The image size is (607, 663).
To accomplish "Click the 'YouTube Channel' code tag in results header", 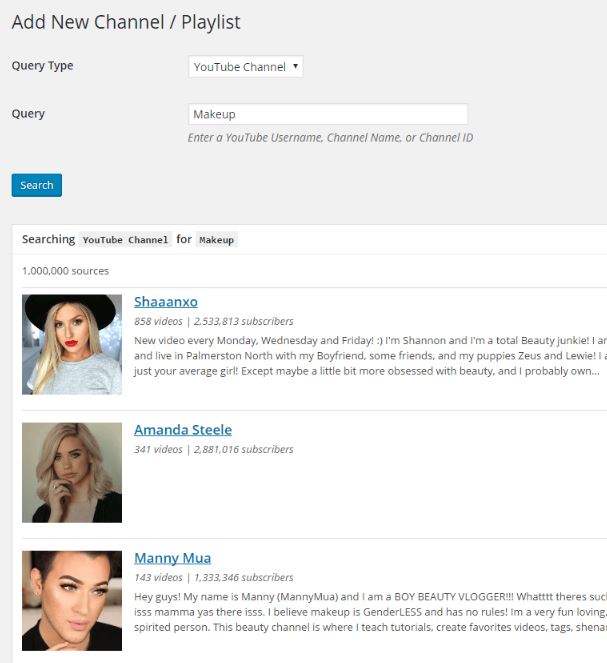I will 126,240.
